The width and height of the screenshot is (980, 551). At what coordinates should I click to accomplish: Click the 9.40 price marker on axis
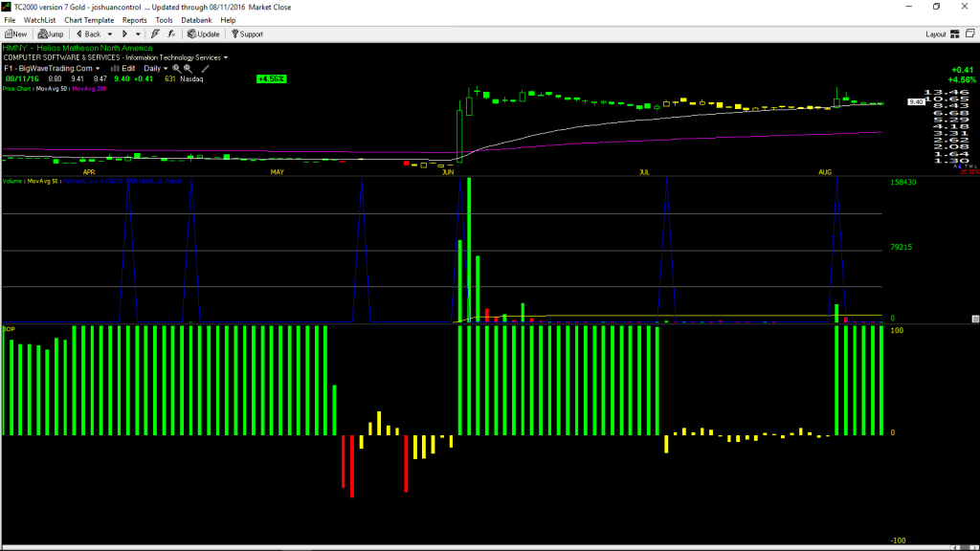916,101
